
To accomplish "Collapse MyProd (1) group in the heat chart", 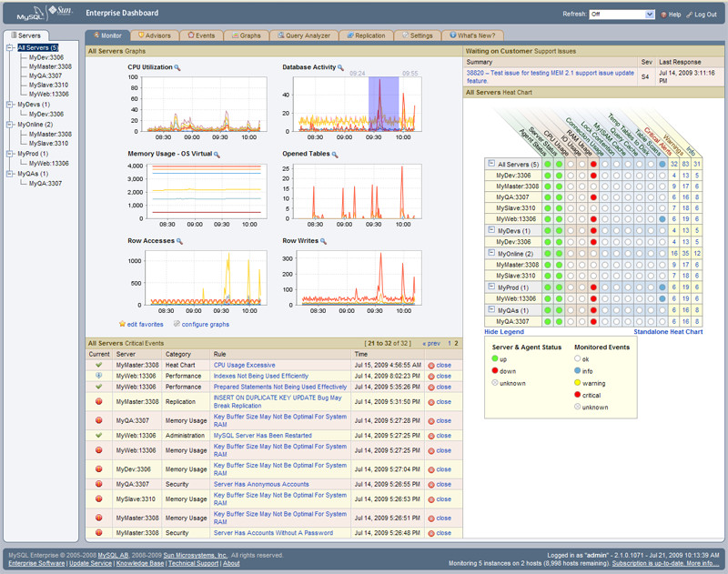I will pos(491,287).
